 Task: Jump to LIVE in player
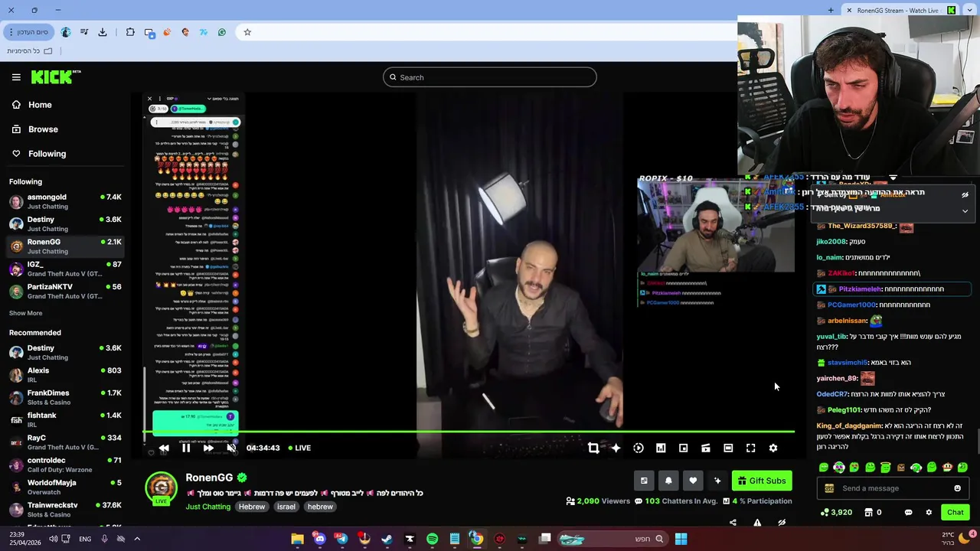(x=299, y=448)
